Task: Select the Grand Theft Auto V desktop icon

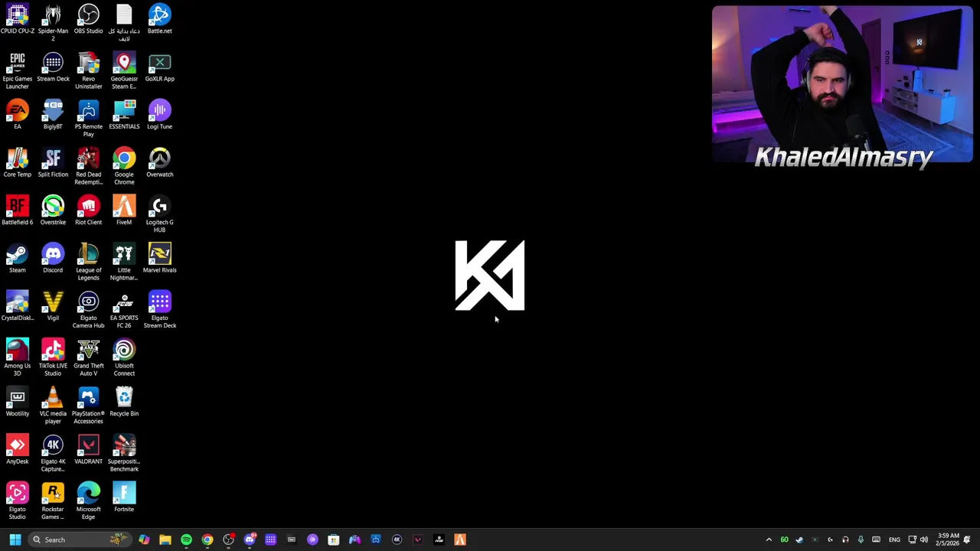Action: [88, 358]
